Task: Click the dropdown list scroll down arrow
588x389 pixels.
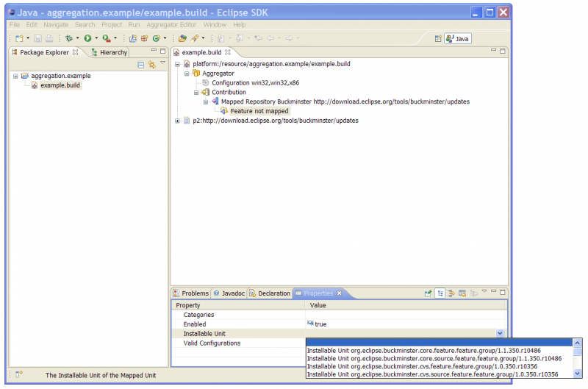Action: coord(578,374)
